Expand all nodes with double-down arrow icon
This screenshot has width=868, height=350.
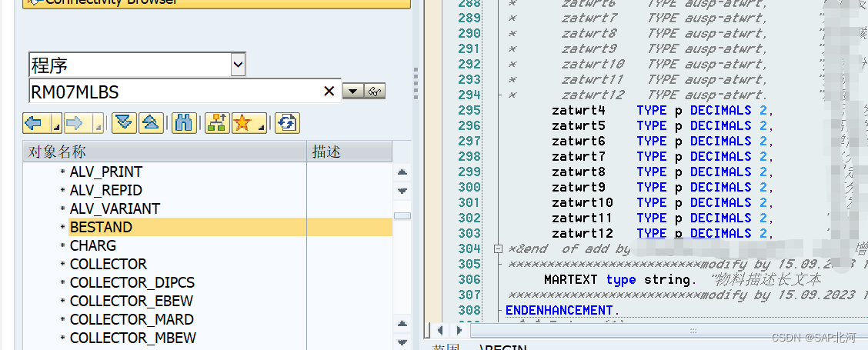pyautogui.click(x=124, y=123)
